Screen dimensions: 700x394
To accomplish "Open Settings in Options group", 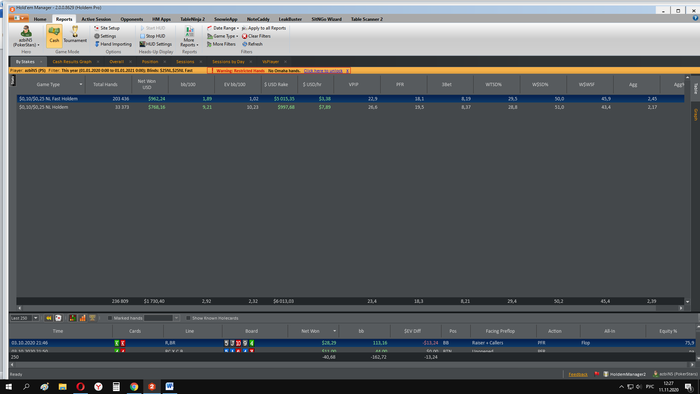I will coord(105,36).
